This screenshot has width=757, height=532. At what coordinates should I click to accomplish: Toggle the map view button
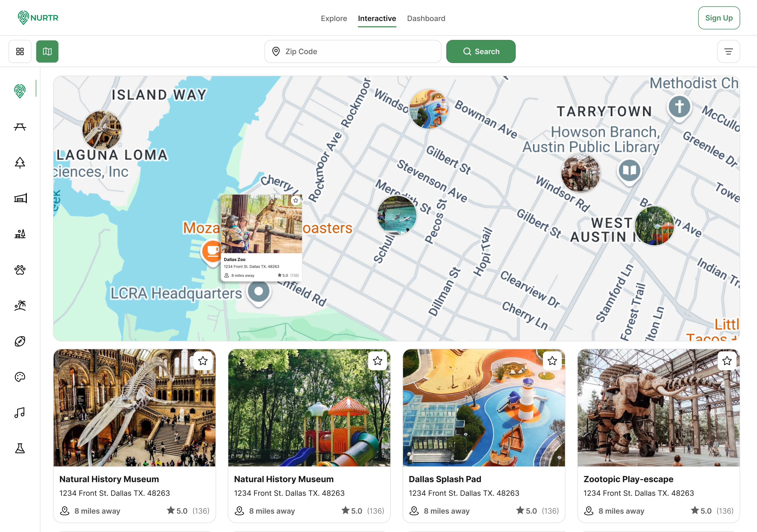pos(47,51)
